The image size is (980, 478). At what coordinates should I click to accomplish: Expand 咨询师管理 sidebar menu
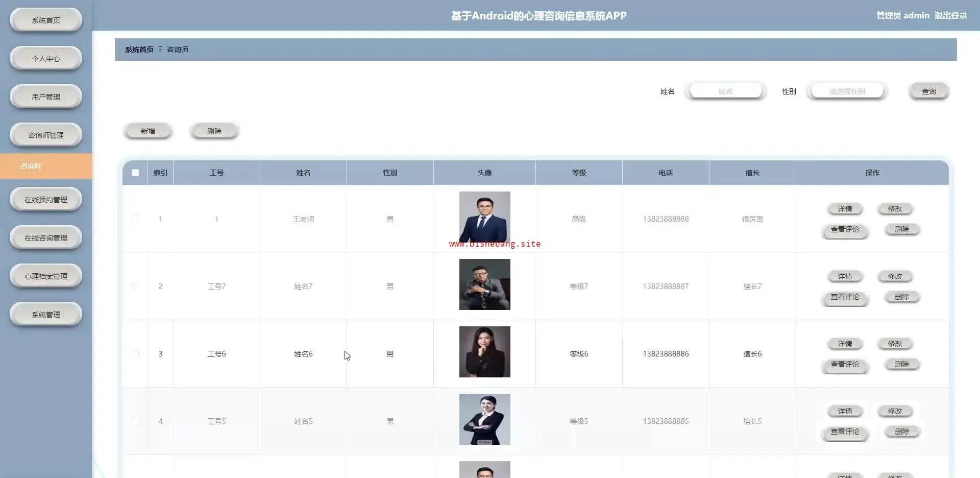coord(46,135)
